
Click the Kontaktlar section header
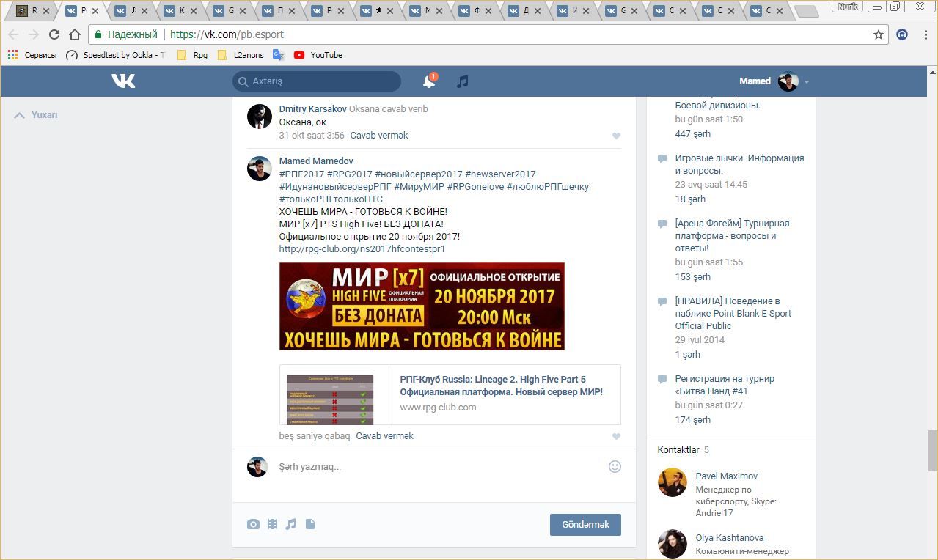(x=678, y=450)
